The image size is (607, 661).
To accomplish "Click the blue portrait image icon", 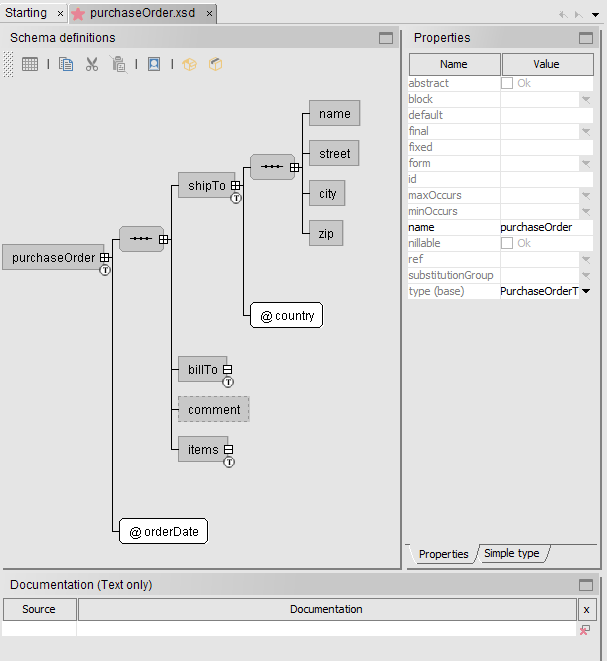I will click(154, 64).
